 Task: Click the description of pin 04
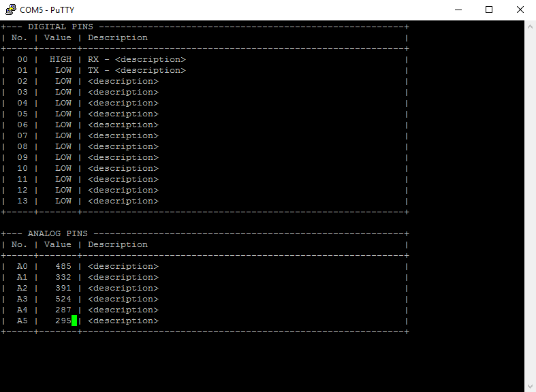point(123,103)
